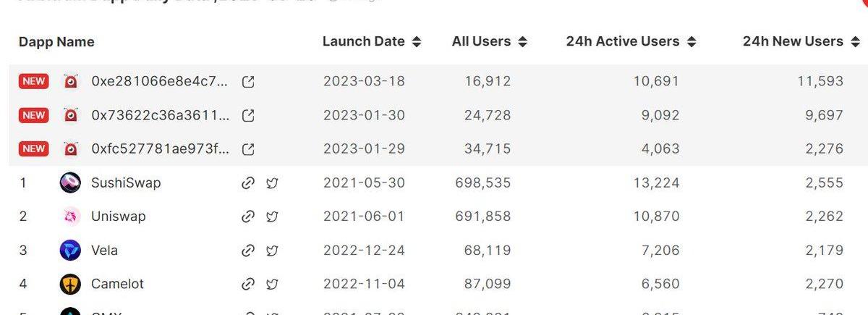The image size is (868, 315).
Task: Open SushiSwap Twitter icon
Action: [272, 183]
